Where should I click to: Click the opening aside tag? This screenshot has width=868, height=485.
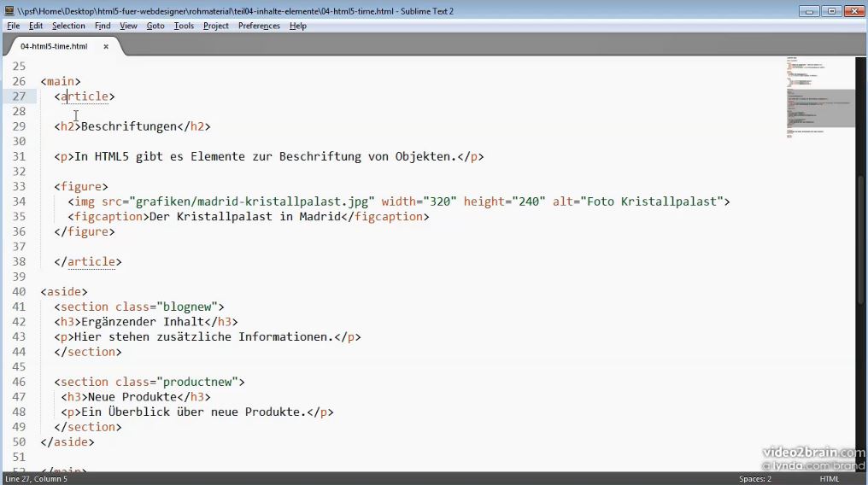point(64,291)
